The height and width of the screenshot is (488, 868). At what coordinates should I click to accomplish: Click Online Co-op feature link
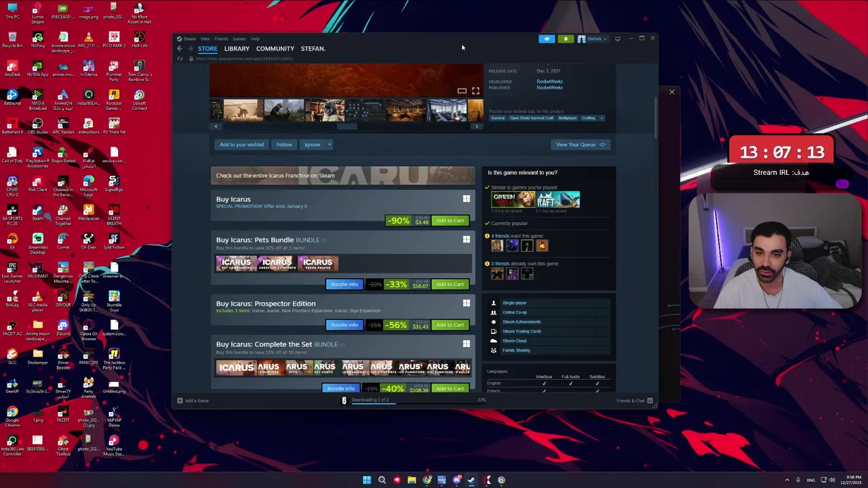click(515, 312)
